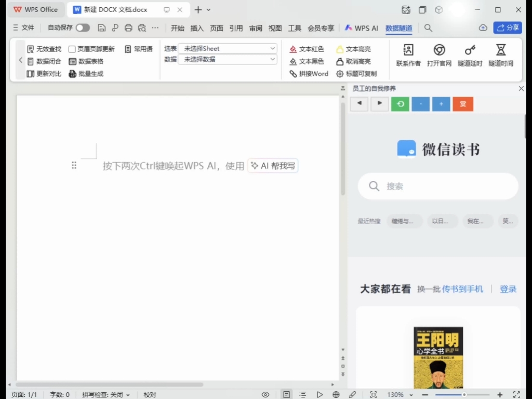Image resolution: width=532 pixels, height=399 pixels.
Task: Switch to the 开始 tab
Action: [178, 28]
